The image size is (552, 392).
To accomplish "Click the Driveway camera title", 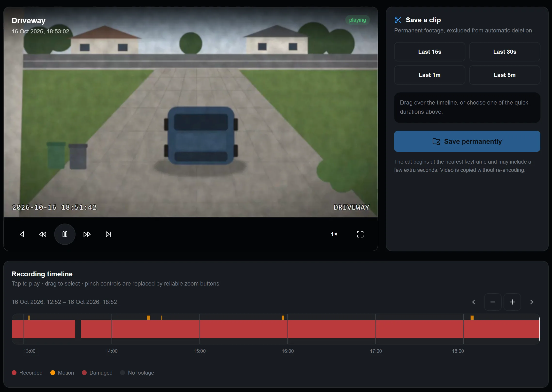I will (x=29, y=21).
